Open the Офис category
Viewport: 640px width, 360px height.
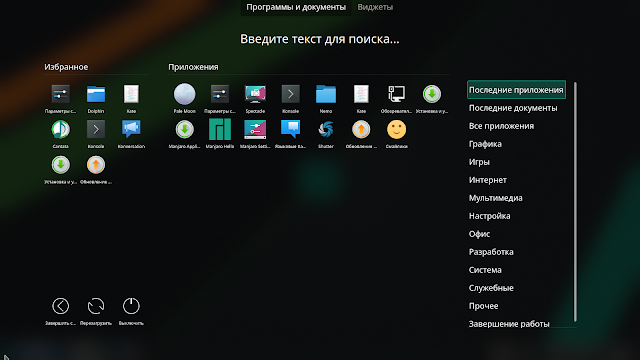coord(479,234)
